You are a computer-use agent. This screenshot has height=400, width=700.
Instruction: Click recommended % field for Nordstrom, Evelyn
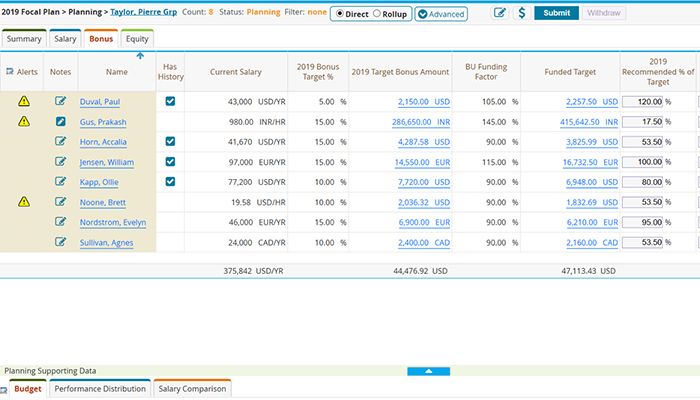[x=642, y=221]
